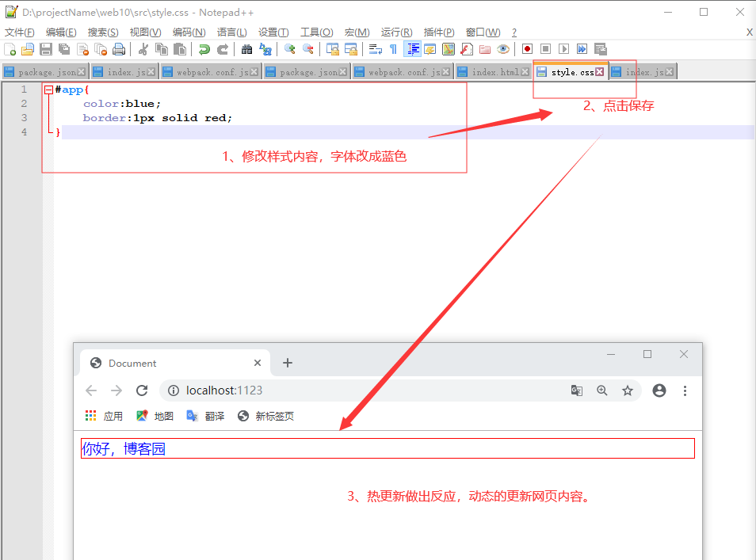Run macro multiple times icon
Viewport: 756px width, 560px height.
pyautogui.click(x=582, y=49)
